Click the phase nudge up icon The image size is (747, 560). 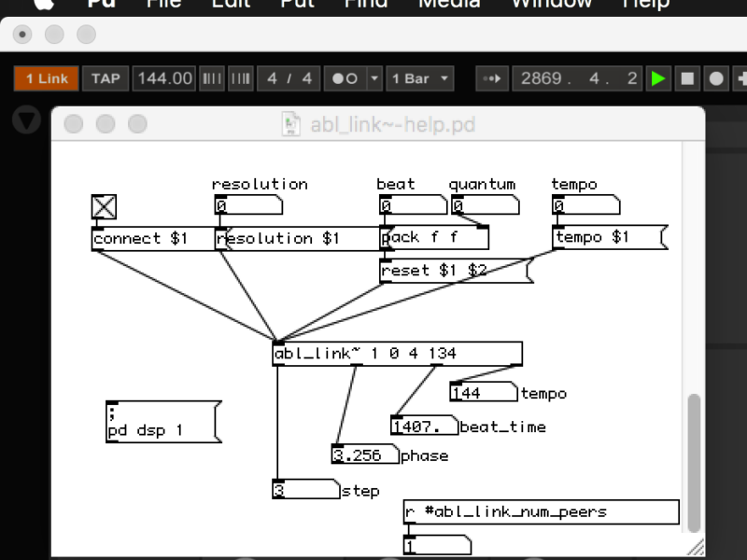pos(240,78)
